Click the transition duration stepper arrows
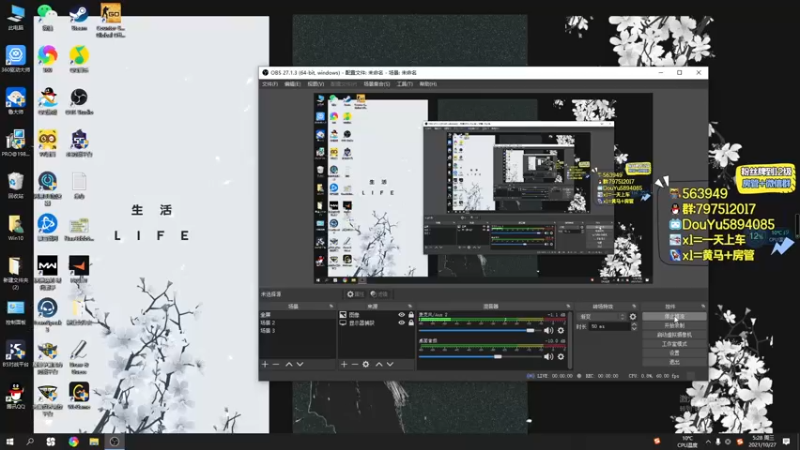 point(634,327)
